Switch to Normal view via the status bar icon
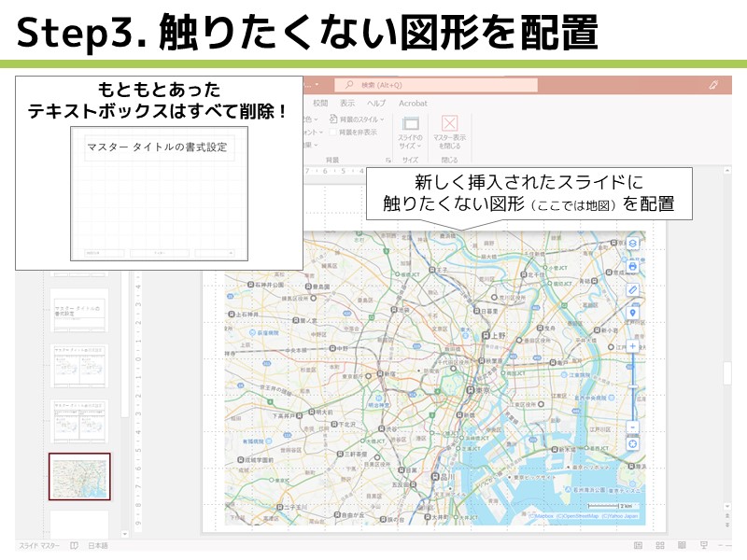The width and height of the screenshot is (747, 560). (x=639, y=546)
